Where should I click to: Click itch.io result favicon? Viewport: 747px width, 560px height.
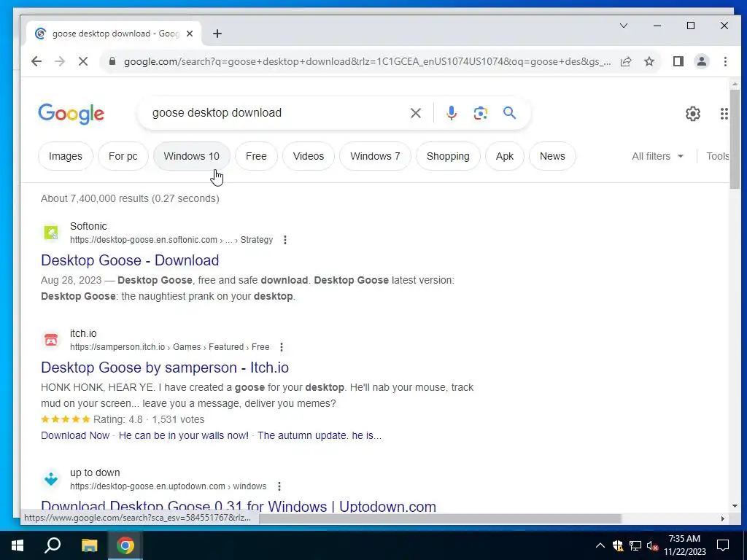click(x=51, y=340)
